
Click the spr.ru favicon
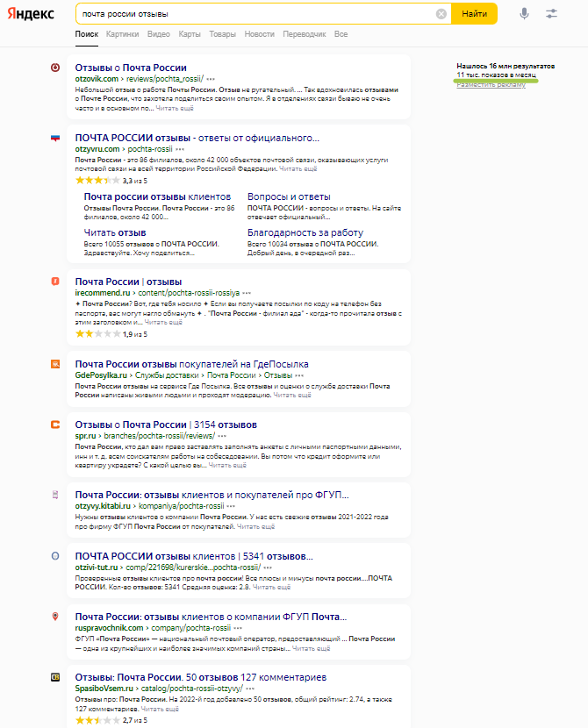coord(55,425)
